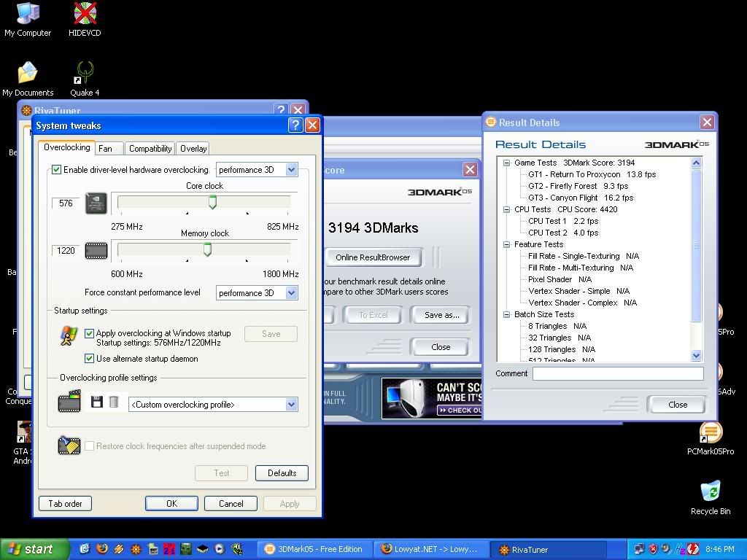Switch to the Fan tab
This screenshot has height=560, width=747.
pyautogui.click(x=106, y=149)
